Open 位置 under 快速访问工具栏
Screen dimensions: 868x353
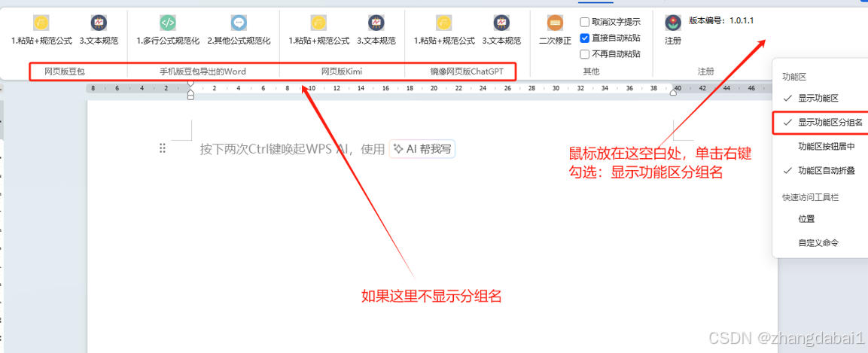(x=820, y=219)
